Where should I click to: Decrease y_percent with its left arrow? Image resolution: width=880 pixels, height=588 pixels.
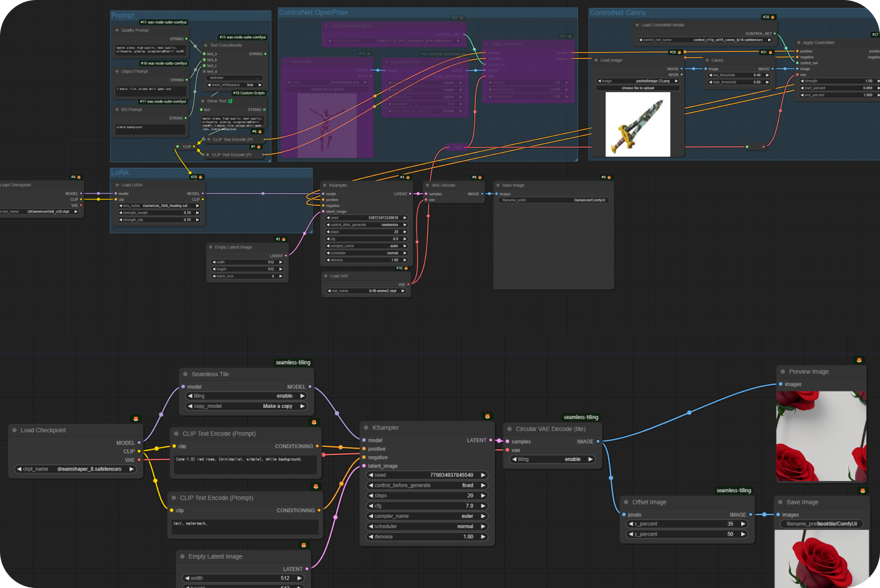pos(631,534)
